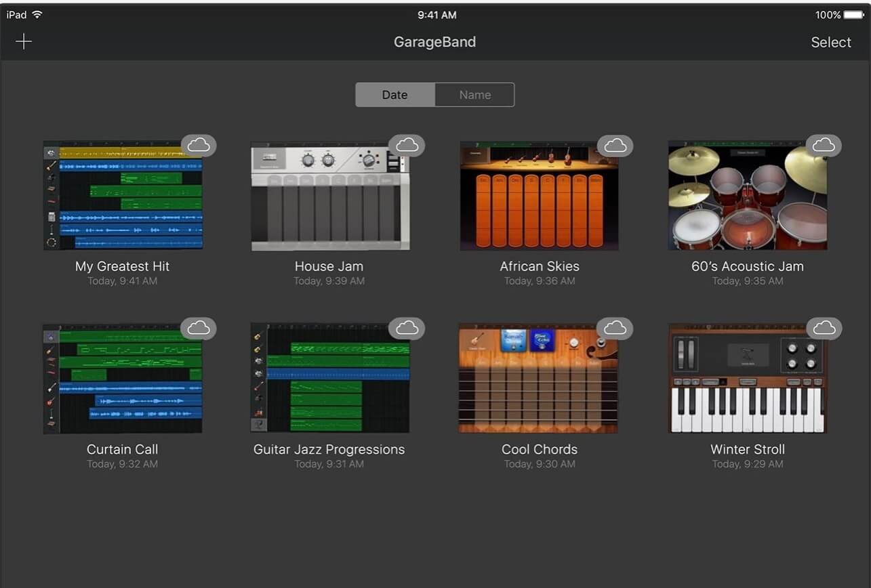This screenshot has height=588, width=871.
Task: Tap the "Today, 9:30 AM" date label
Action: 540,464
